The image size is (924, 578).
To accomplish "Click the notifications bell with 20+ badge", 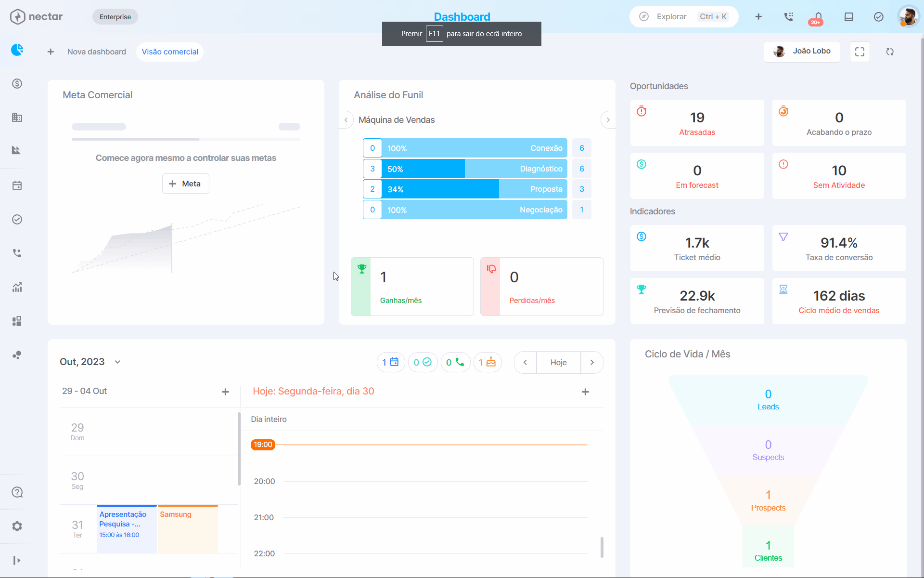I will point(818,17).
